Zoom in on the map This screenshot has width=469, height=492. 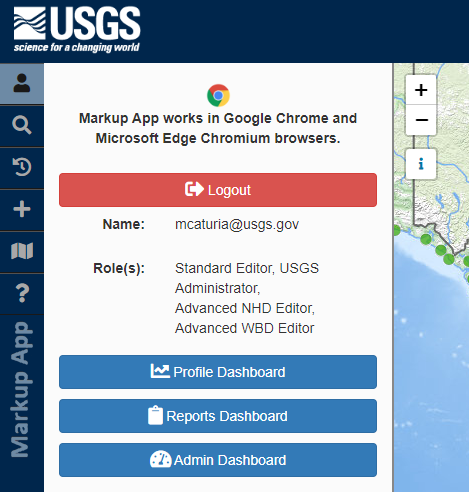point(421,90)
